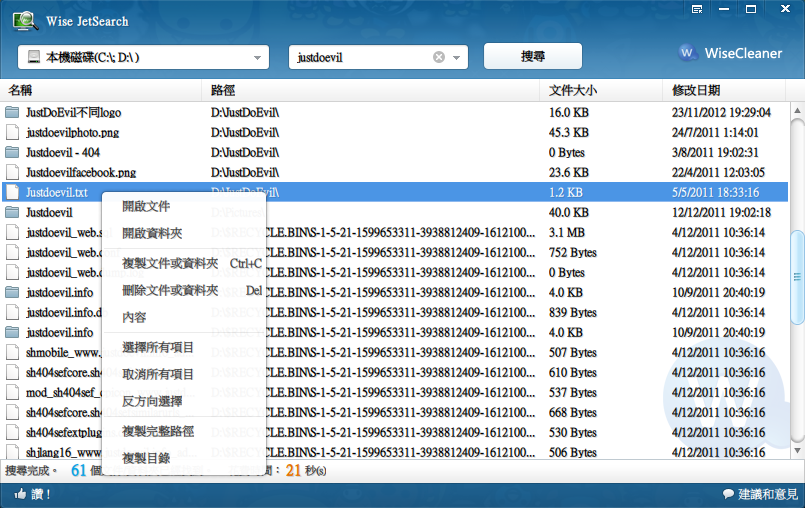Select the Justdoevil.txt file icon
805x508 pixels.
point(12,192)
